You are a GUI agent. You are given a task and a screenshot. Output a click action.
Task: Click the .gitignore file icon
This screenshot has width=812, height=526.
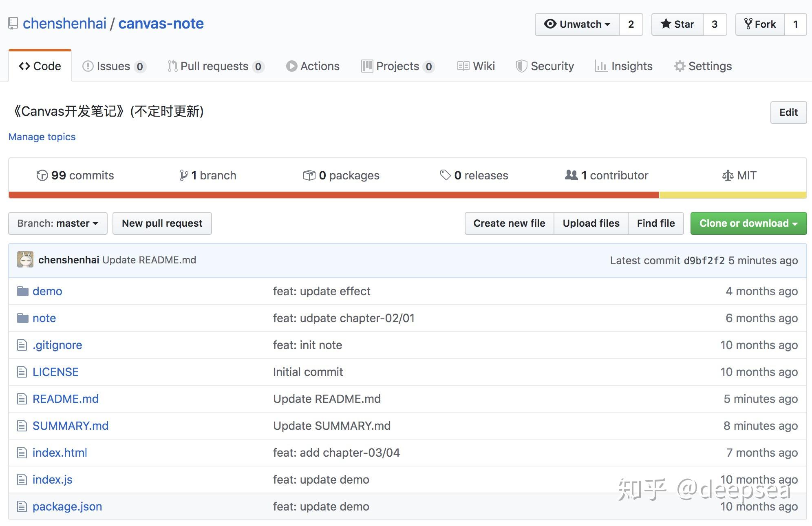[x=22, y=345]
